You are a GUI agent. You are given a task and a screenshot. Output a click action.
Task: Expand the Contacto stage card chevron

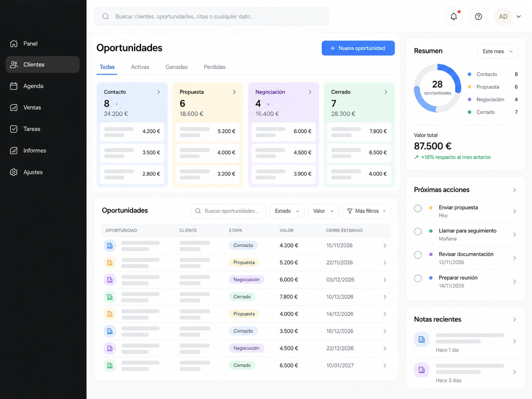pyautogui.click(x=159, y=92)
